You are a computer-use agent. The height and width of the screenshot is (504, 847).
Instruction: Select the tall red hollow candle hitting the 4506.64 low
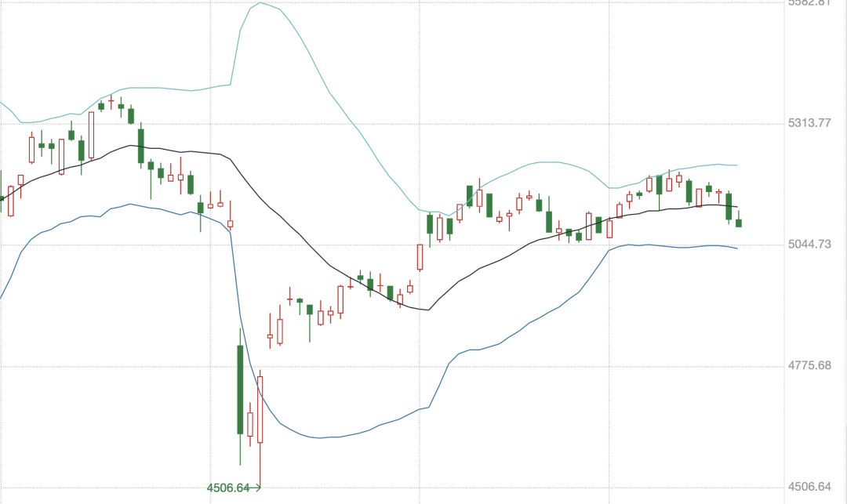260,409
